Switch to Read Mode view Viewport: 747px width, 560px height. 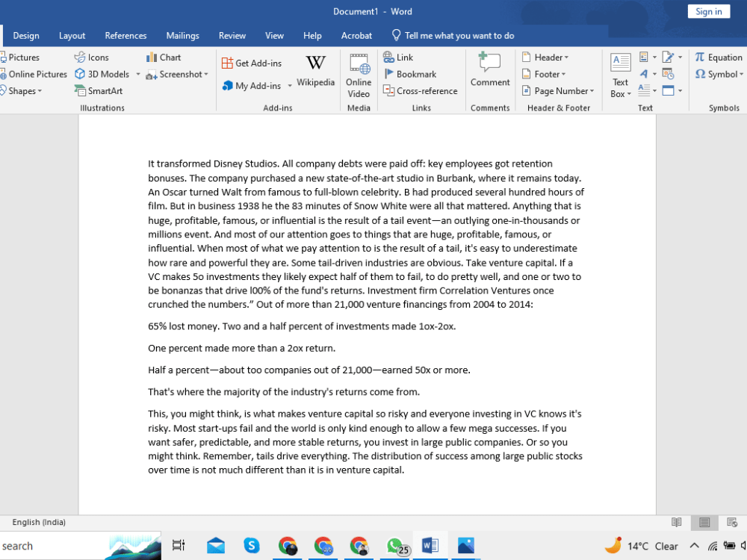click(x=677, y=522)
